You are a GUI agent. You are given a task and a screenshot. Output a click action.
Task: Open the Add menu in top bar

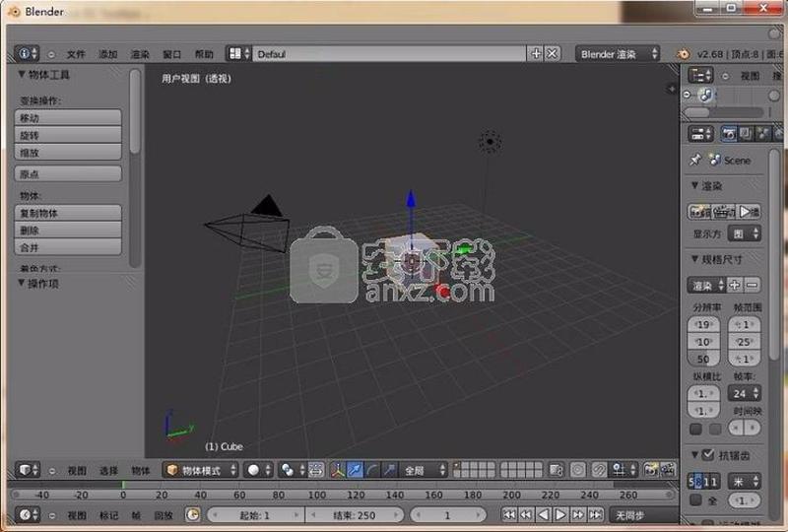click(107, 53)
